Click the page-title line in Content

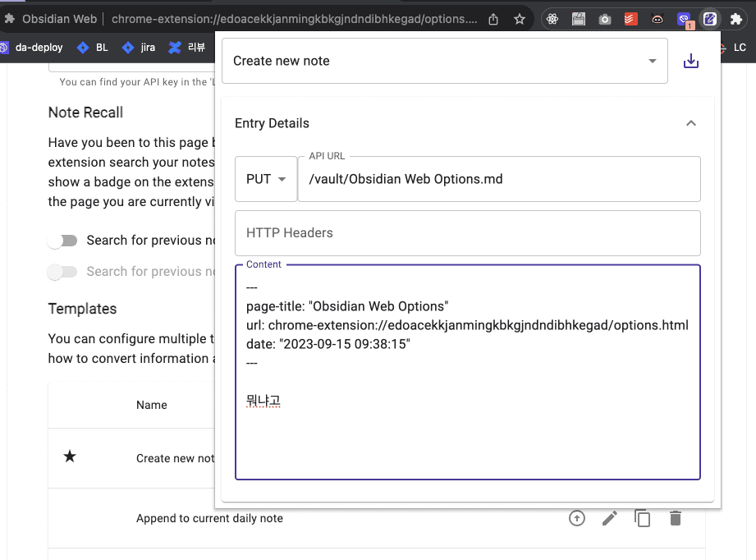point(347,306)
